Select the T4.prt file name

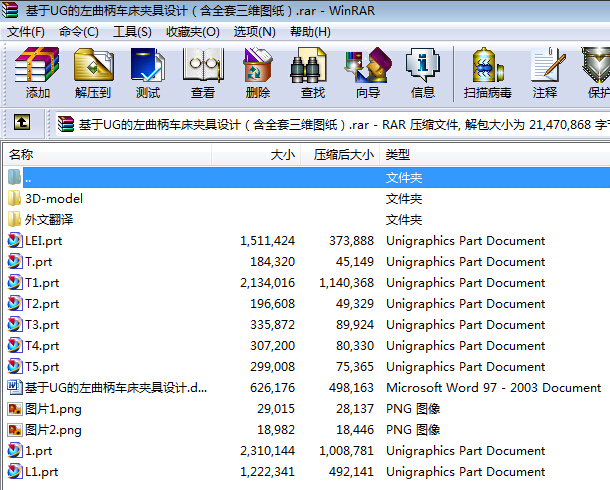coord(42,346)
